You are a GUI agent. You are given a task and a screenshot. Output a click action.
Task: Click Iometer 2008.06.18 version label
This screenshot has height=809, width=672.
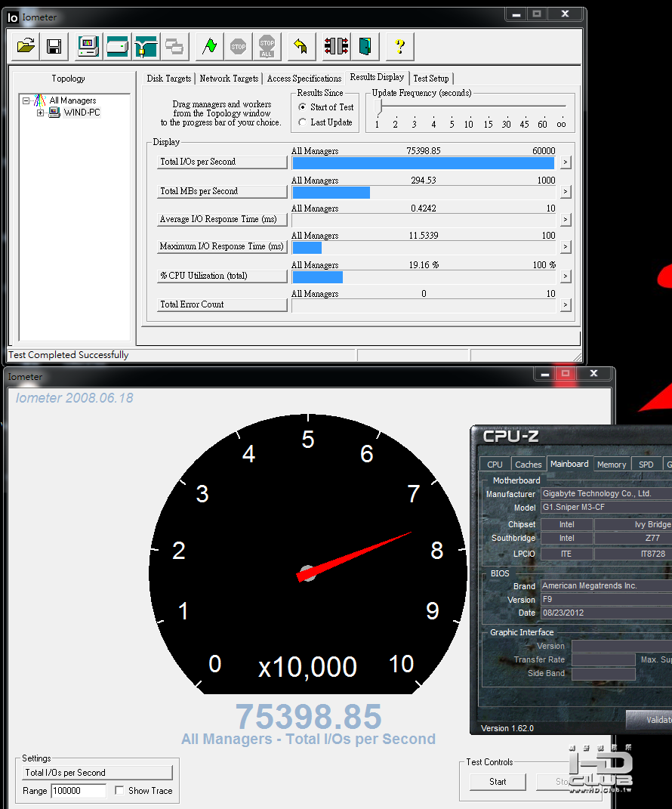pos(74,398)
